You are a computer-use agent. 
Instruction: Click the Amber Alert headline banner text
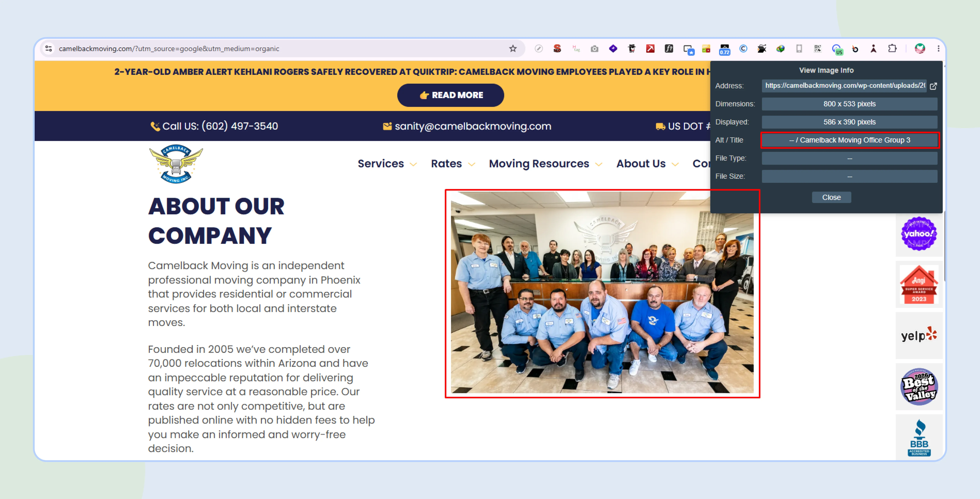click(412, 72)
